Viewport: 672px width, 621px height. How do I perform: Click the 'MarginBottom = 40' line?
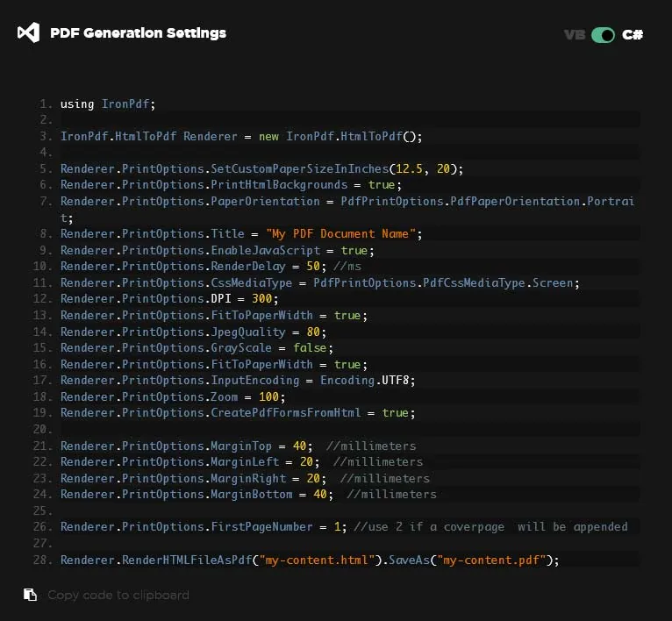(x=248, y=495)
